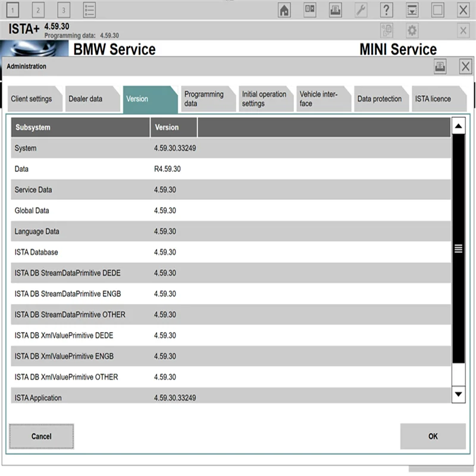The width and height of the screenshot is (476, 476).
Task: Print the Administration dialog contents
Action: 440,66
